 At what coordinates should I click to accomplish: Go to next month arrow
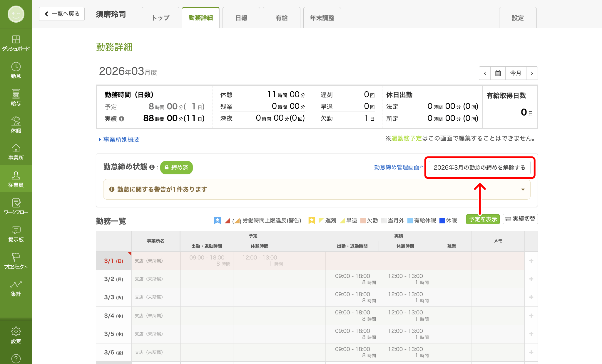point(532,73)
